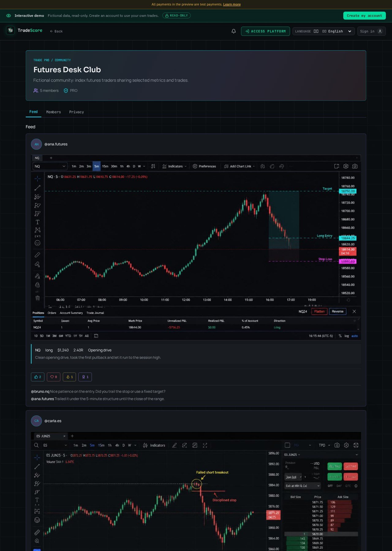The width and height of the screenshot is (392, 551).
Task: Take NQ chart snapshot with camera icon
Action: pos(355,166)
